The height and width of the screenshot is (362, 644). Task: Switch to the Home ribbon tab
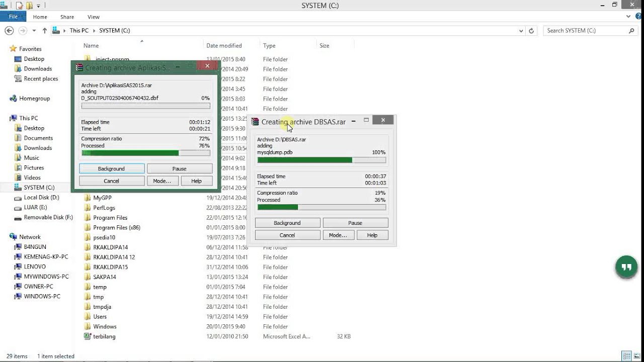tap(40, 17)
